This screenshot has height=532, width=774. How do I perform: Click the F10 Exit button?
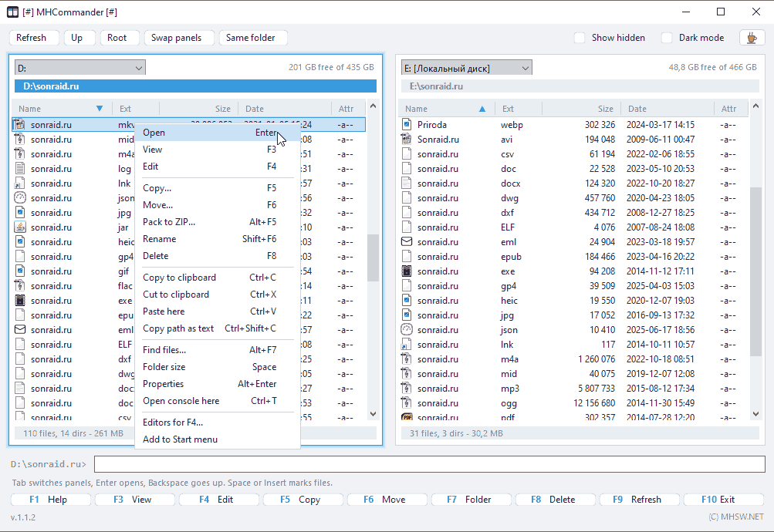(724, 500)
